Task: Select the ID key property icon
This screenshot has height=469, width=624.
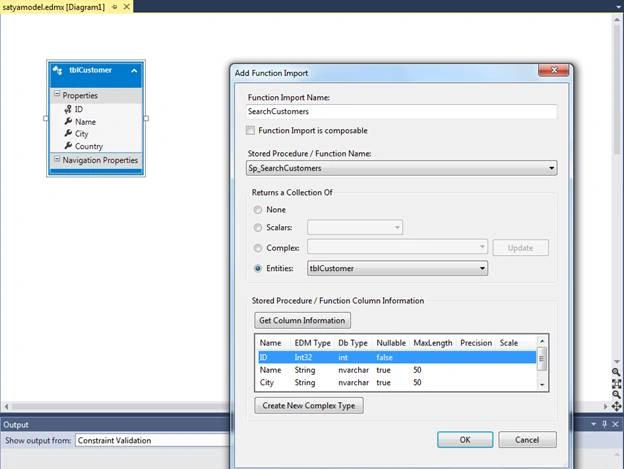Action: coord(68,109)
